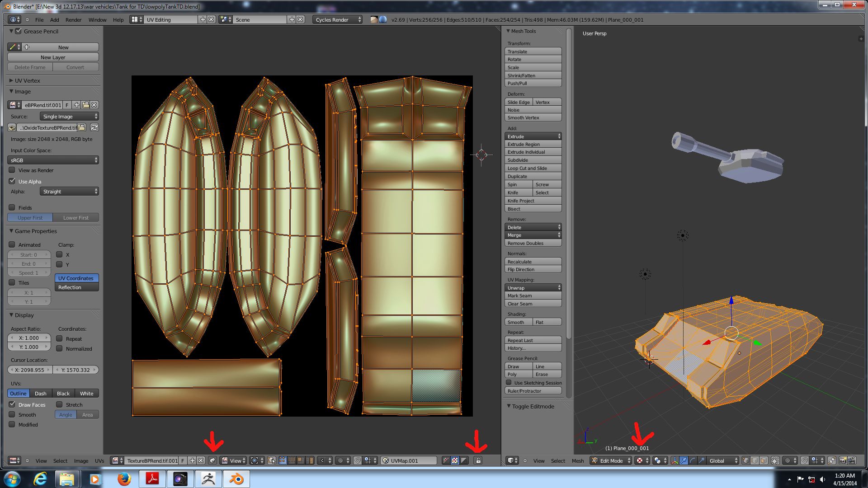The height and width of the screenshot is (488, 868).
Task: Adjust Cursor Location Y 1570.332 field
Action: [75, 370]
